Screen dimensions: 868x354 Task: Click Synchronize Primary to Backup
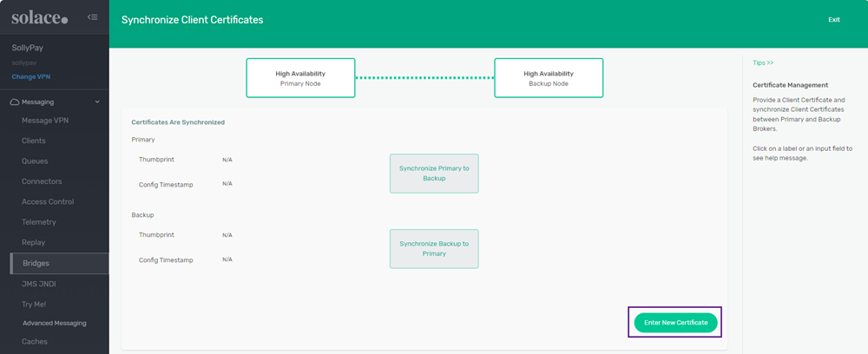pyautogui.click(x=434, y=174)
